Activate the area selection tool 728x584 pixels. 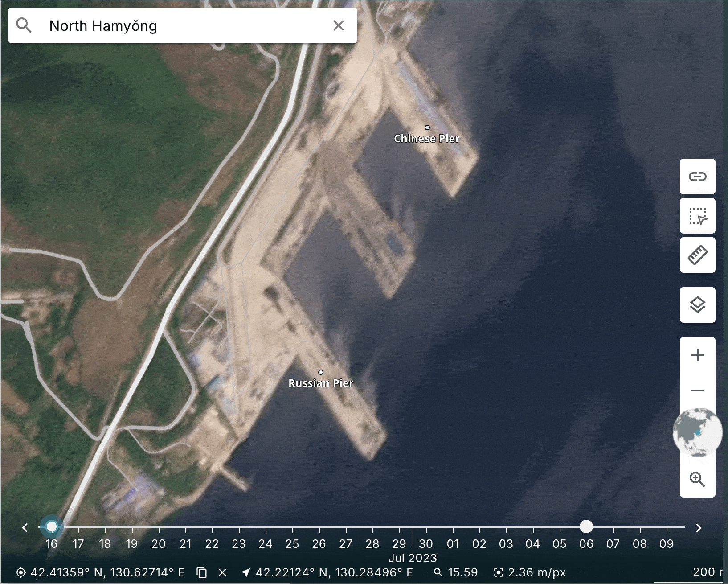pos(698,216)
